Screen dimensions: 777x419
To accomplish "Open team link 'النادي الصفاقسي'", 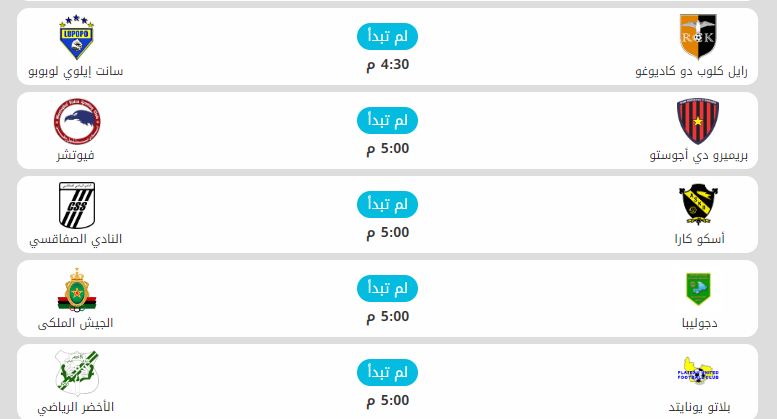I will 76,240.
